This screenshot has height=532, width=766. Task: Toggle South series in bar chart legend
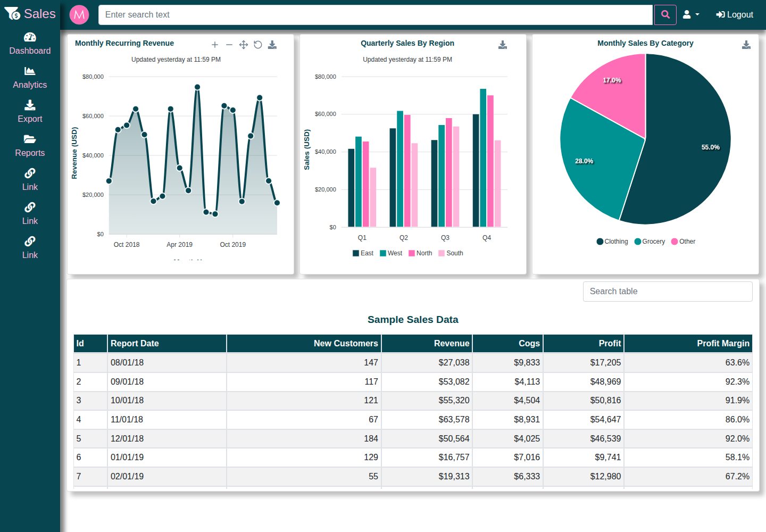451,253
